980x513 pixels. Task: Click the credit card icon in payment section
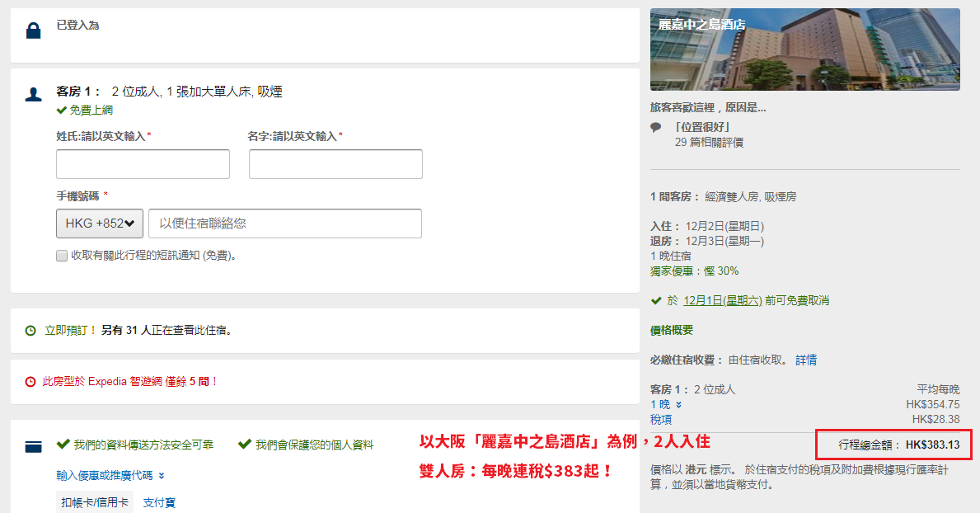click(33, 445)
